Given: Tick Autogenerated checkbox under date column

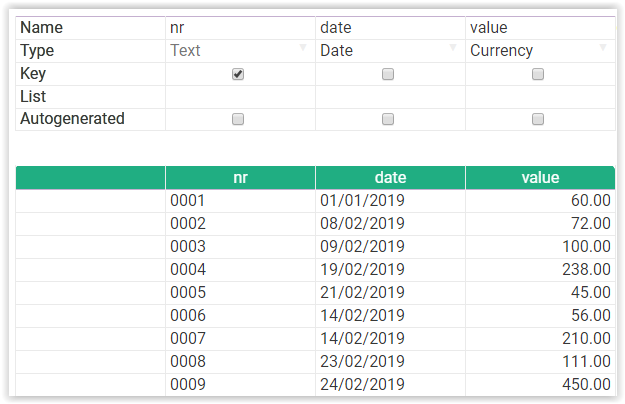Looking at the screenshot, I should (388, 119).
